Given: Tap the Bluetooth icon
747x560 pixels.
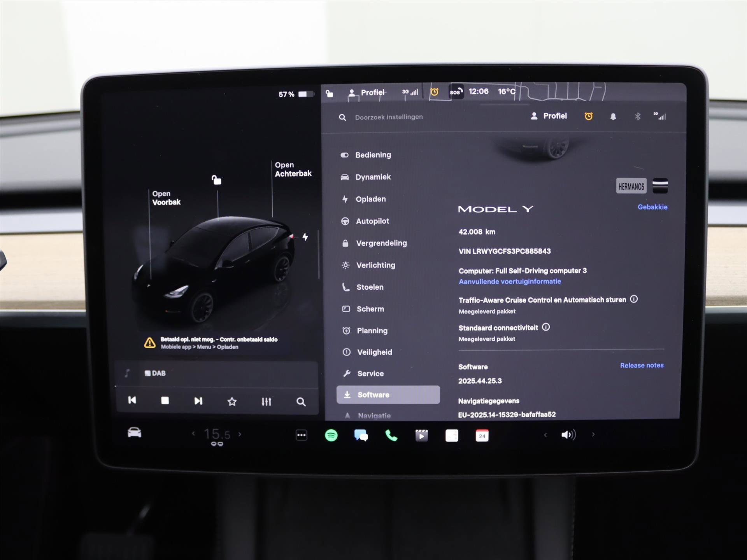Looking at the screenshot, I should pyautogui.click(x=637, y=116).
